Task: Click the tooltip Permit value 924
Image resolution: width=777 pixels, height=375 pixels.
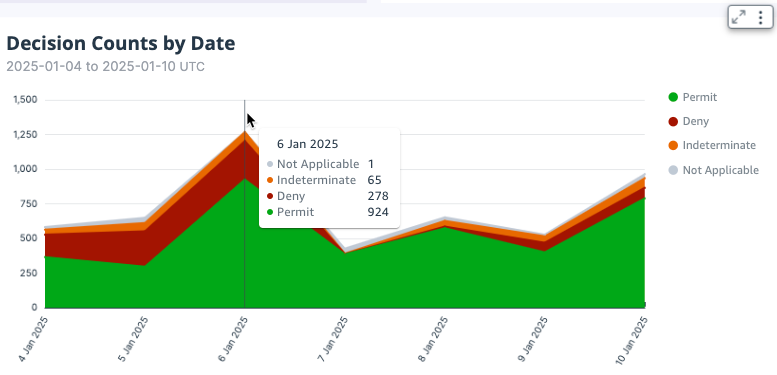Action: [x=378, y=212]
